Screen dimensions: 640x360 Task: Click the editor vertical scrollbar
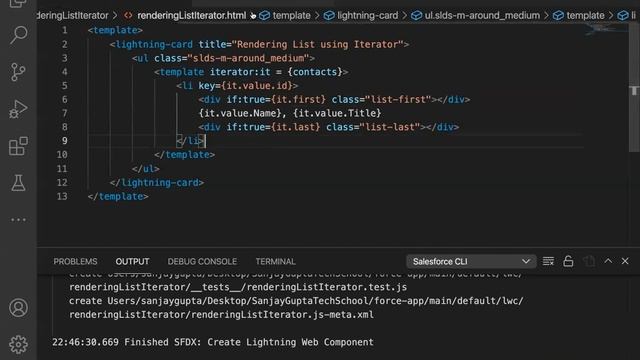click(x=634, y=88)
